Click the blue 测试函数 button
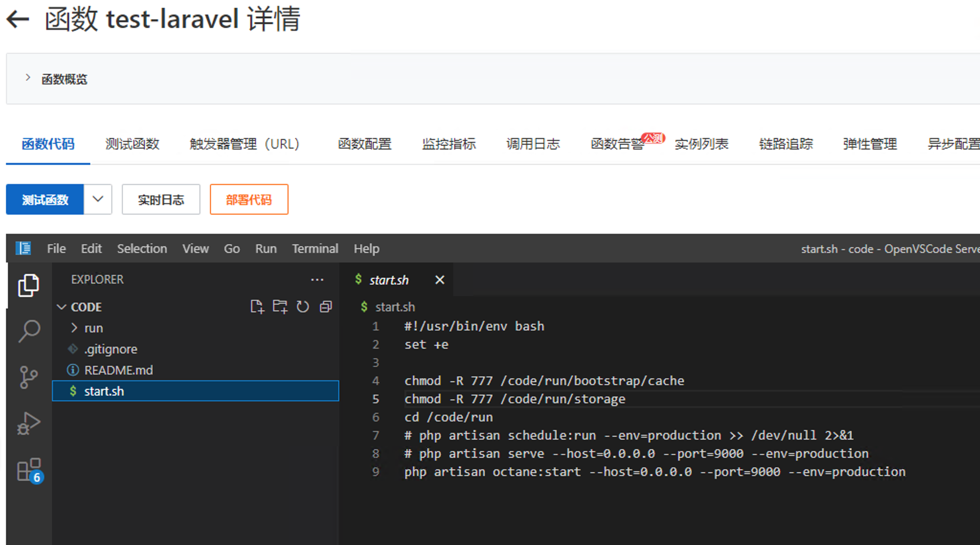Viewport: 980px width, 545px height. [x=45, y=199]
